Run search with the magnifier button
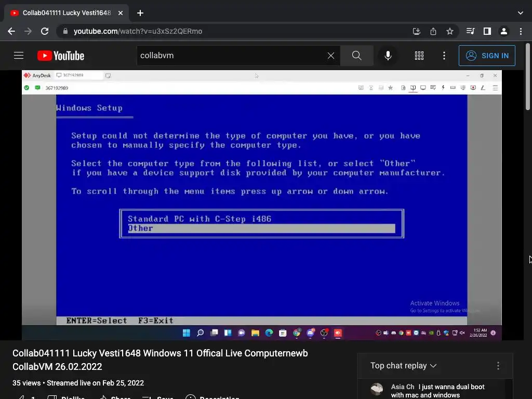Image resolution: width=532 pixels, height=399 pixels. (356, 56)
